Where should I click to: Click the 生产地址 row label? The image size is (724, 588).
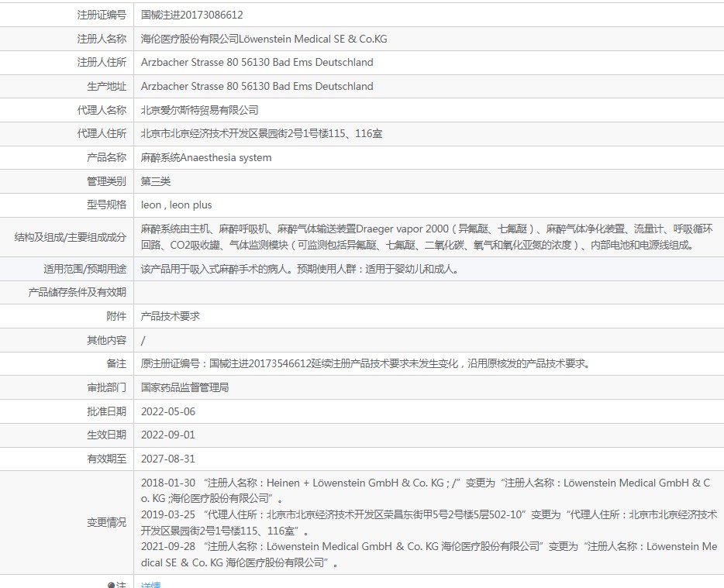pyautogui.click(x=107, y=86)
